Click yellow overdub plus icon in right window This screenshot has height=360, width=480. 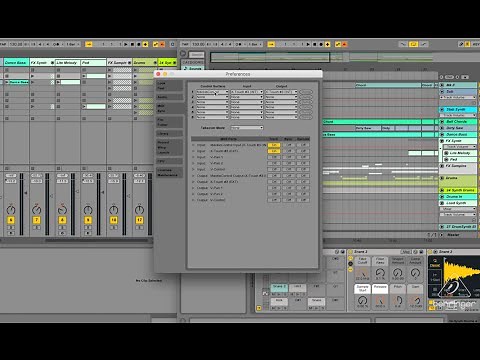click(327, 44)
